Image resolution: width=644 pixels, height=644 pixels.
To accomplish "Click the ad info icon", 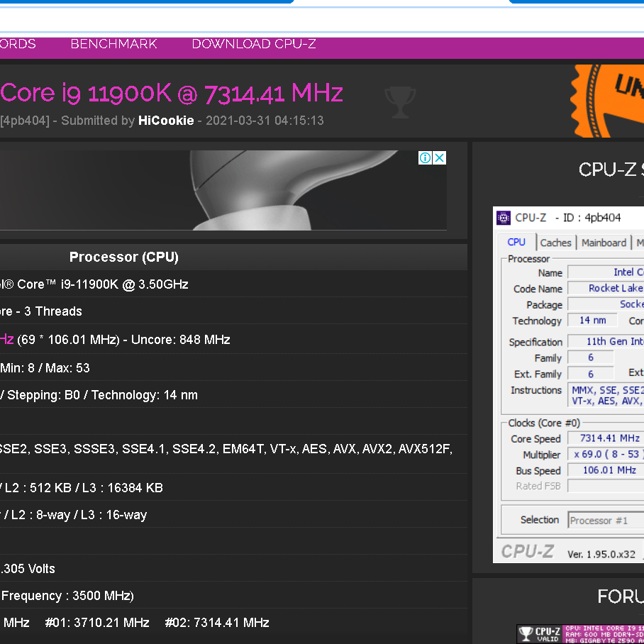I will click(x=425, y=157).
